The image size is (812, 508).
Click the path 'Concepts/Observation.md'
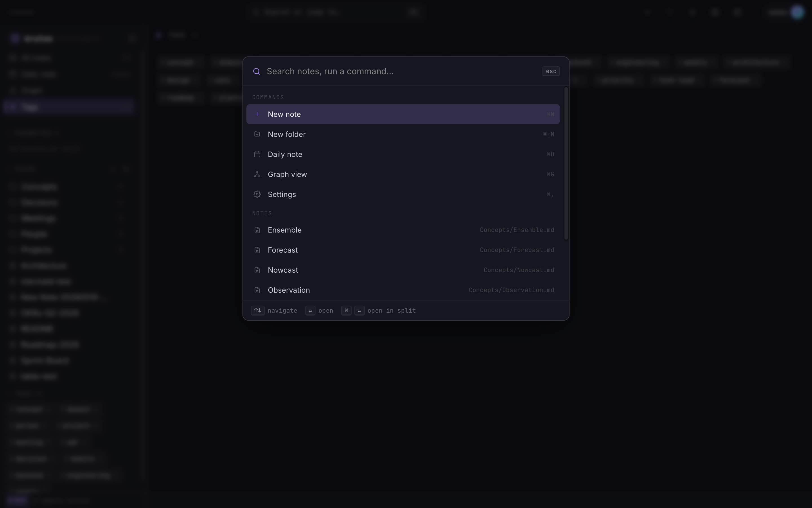point(511,290)
